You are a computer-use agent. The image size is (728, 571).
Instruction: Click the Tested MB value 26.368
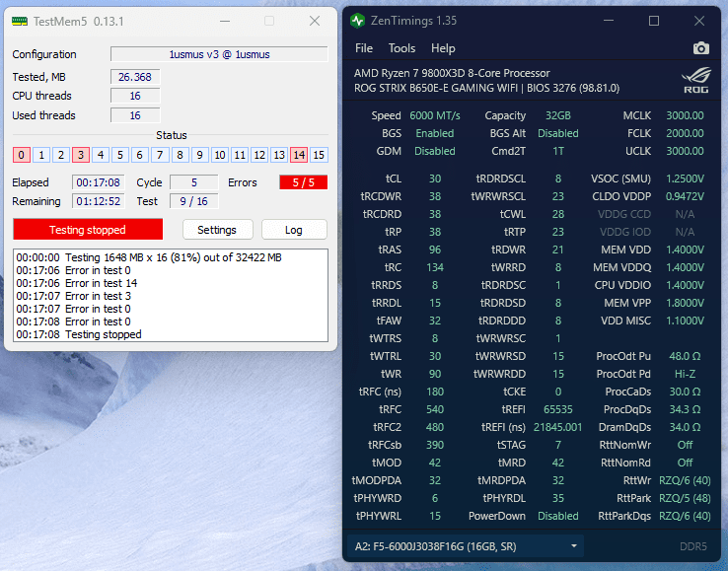tap(135, 77)
